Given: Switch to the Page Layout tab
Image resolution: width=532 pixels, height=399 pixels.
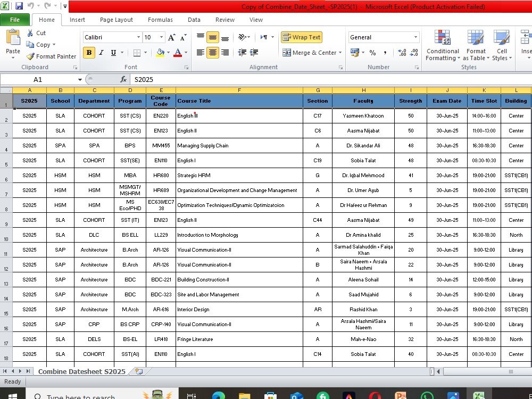Looking at the screenshot, I should [x=117, y=20].
